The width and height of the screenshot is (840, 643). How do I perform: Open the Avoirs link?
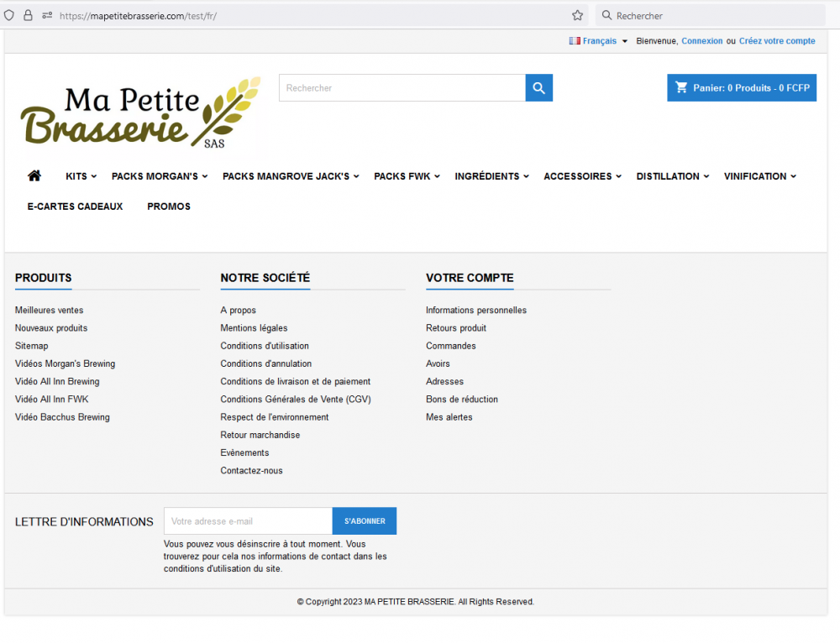438,363
